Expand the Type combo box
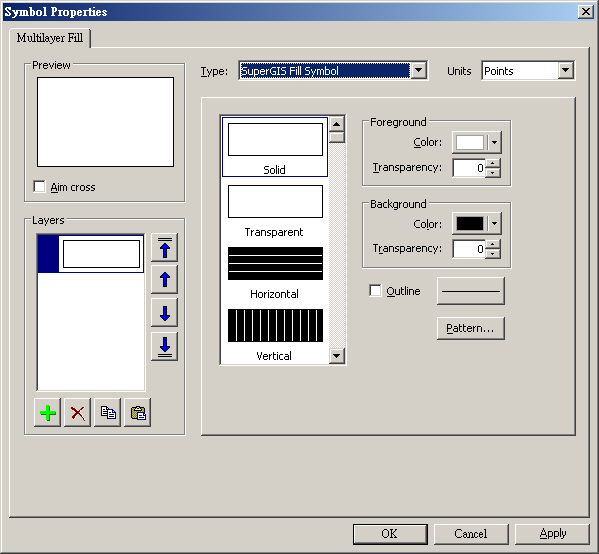The height and width of the screenshot is (554, 599). coord(419,70)
